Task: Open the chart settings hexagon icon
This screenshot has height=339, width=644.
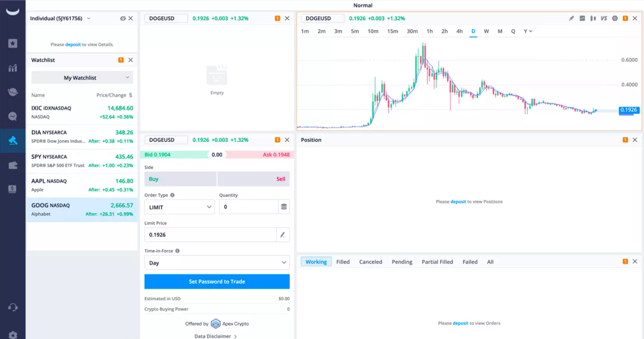Action: (x=615, y=18)
